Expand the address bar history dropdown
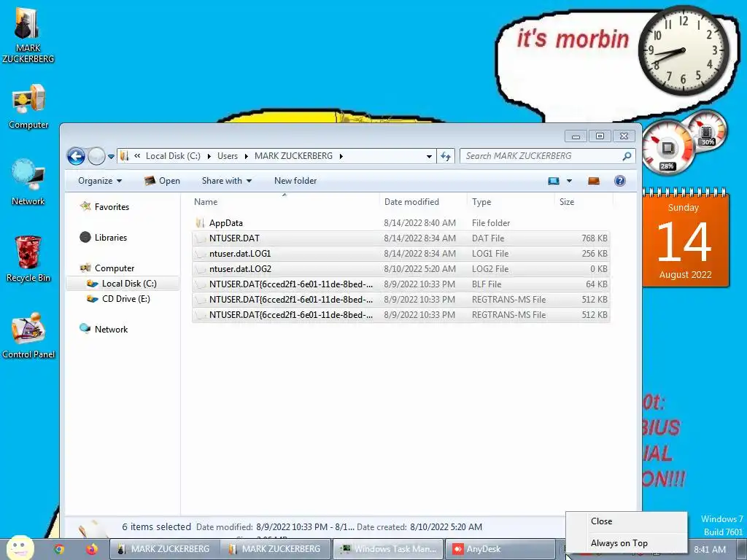 (429, 156)
